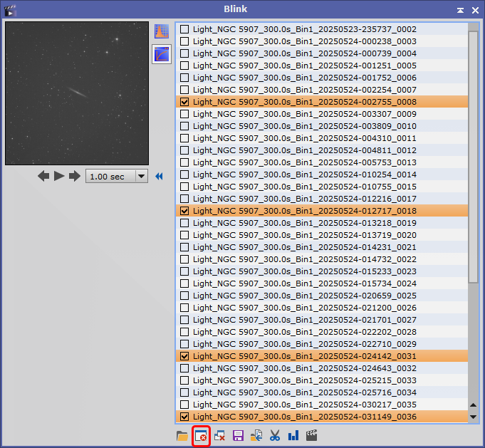The image size is (485, 448).
Task: Select file ending 010254_0014
Action: tap(322, 174)
